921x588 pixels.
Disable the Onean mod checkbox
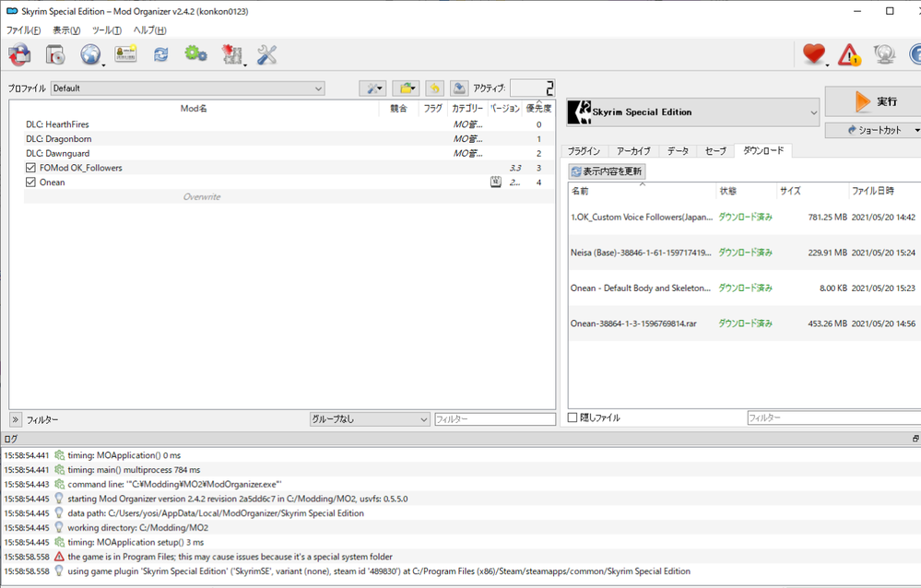pyautogui.click(x=31, y=182)
